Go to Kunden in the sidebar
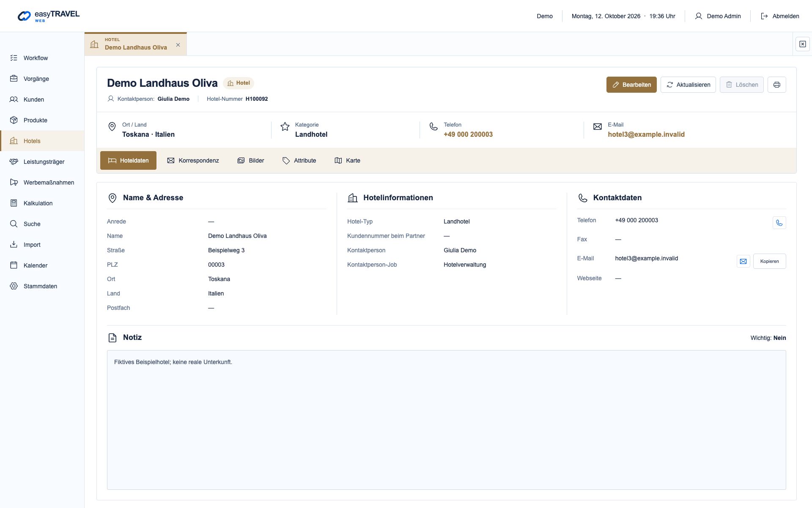Screen dimensions: 812x508 42,99
